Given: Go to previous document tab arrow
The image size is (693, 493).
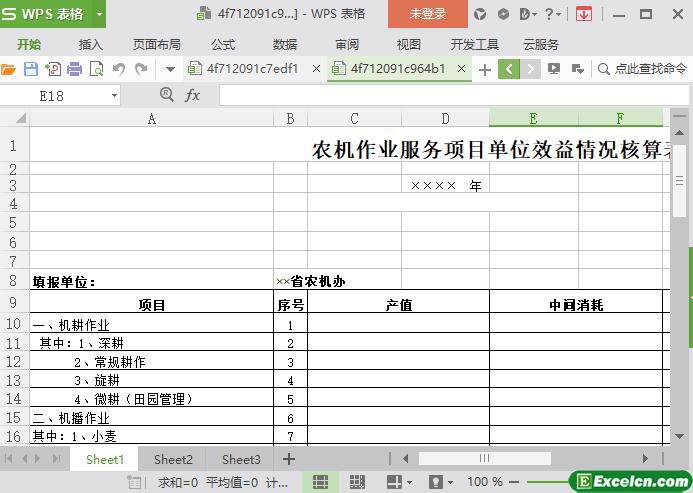Looking at the screenshot, I should [509, 69].
